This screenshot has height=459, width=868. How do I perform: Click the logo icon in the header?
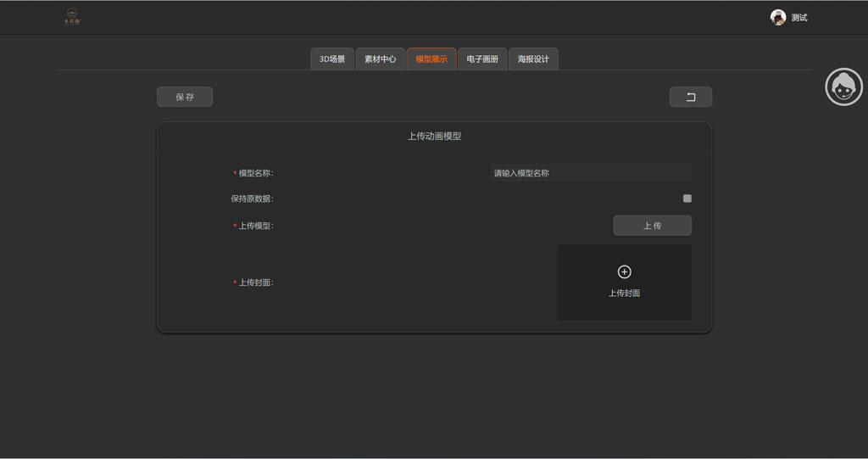[x=72, y=17]
